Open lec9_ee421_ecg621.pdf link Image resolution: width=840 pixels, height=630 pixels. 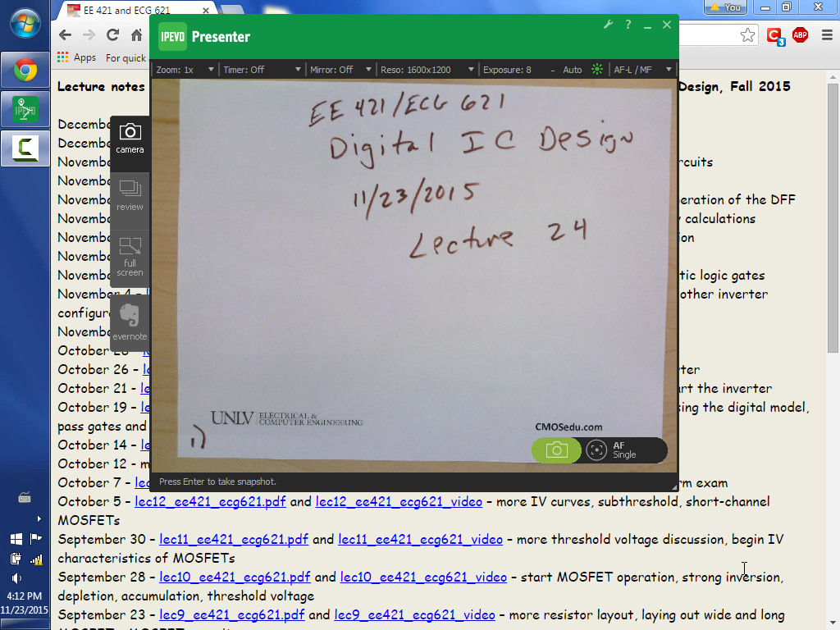[231, 614]
